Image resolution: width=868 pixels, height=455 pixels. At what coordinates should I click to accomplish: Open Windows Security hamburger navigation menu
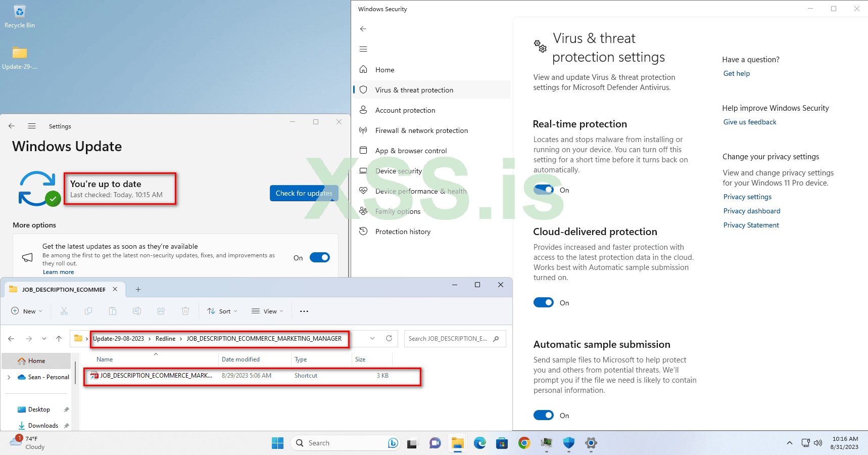[363, 49]
